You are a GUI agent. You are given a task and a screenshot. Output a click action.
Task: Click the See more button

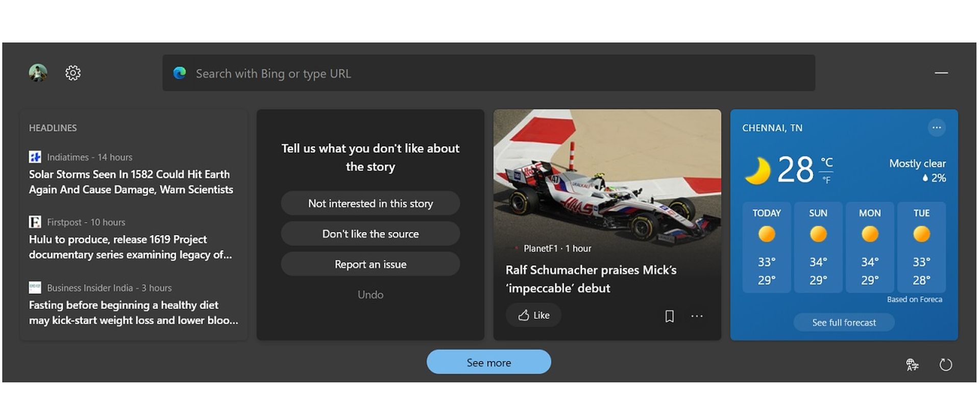coord(488,362)
